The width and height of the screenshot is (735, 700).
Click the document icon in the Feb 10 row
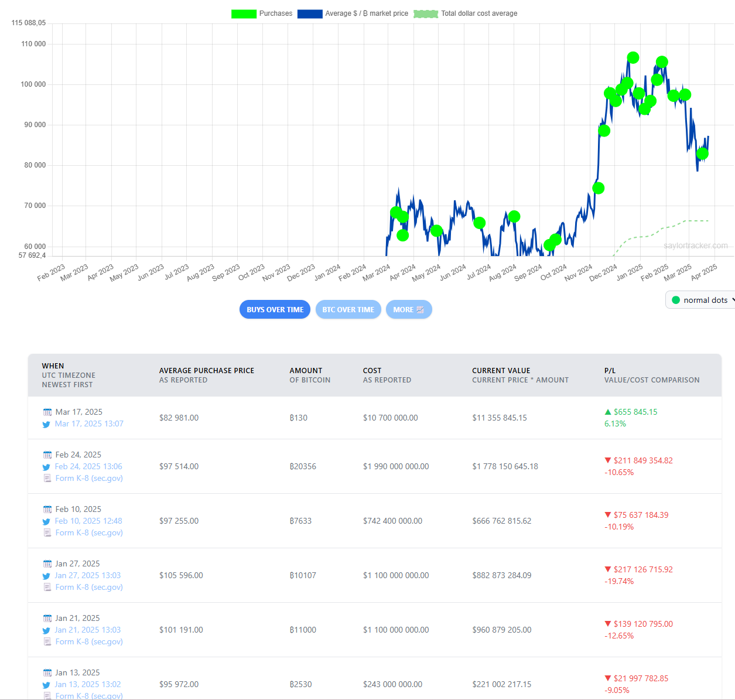click(47, 533)
